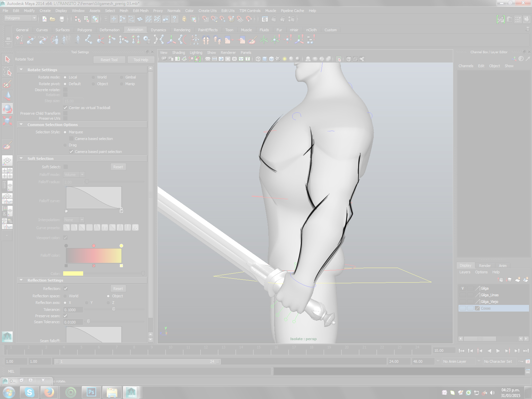This screenshot has height=399, width=532.
Task: Toggle Center as virtual Trackball checkbox
Action: pyautogui.click(x=66, y=108)
